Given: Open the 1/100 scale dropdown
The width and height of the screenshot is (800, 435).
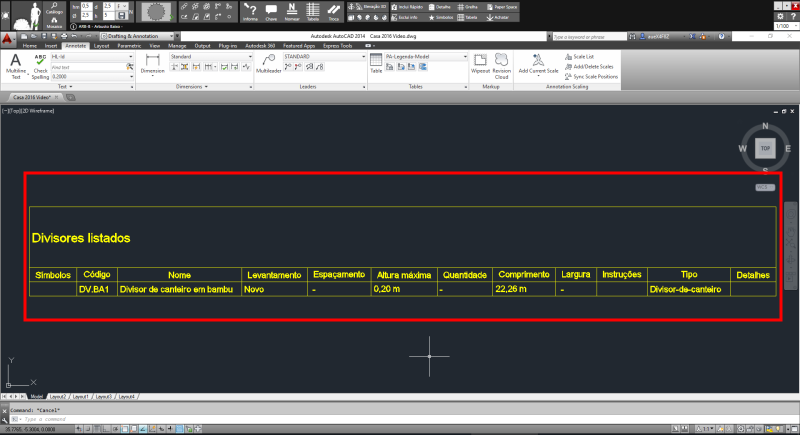Looking at the screenshot, I should click(786, 26).
